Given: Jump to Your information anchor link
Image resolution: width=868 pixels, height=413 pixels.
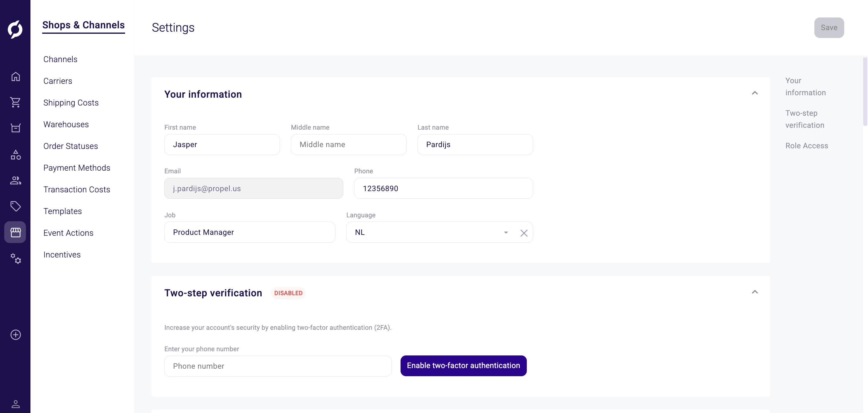Looking at the screenshot, I should click(x=805, y=87).
